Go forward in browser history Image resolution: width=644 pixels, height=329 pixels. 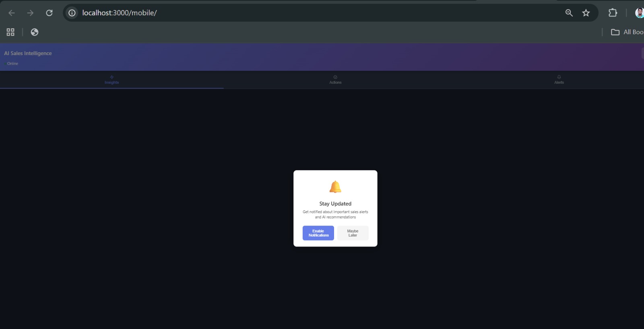[30, 13]
